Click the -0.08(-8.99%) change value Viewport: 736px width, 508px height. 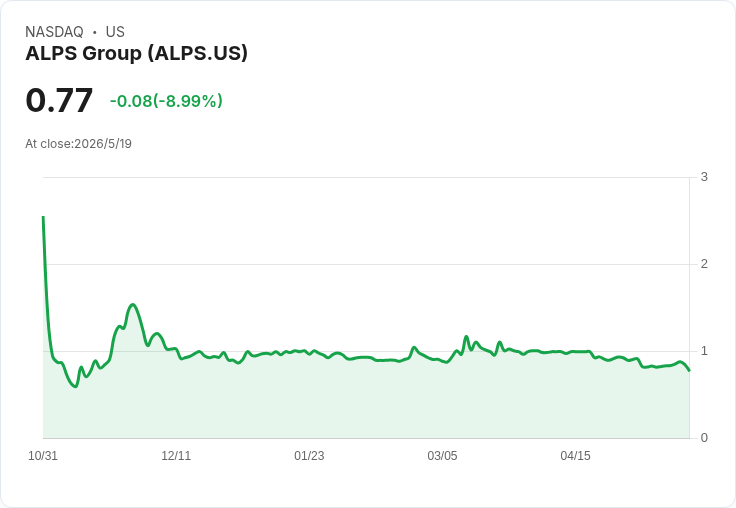click(x=166, y=101)
